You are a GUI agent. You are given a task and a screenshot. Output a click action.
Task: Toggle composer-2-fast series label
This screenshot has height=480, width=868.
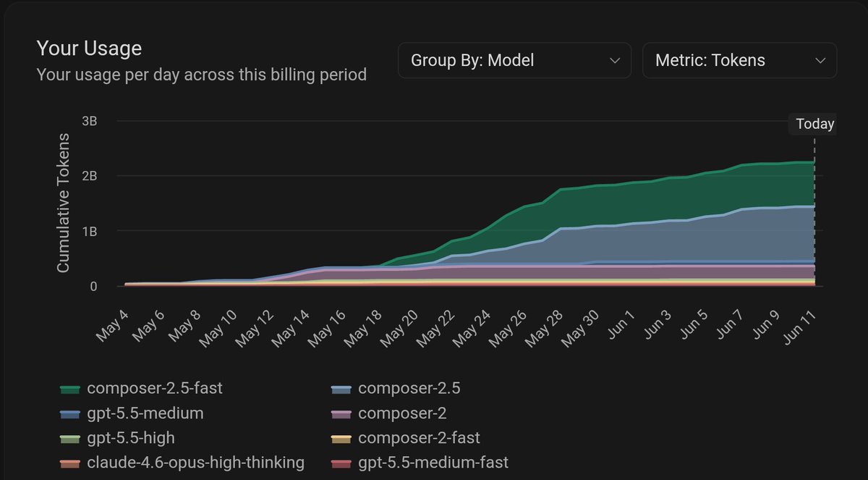coord(419,438)
